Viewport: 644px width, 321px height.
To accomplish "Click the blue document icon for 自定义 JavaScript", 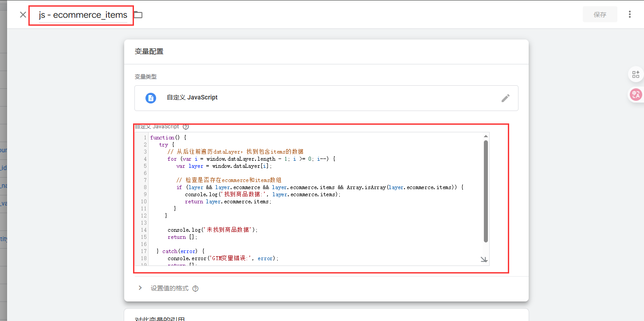I will pyautogui.click(x=151, y=98).
